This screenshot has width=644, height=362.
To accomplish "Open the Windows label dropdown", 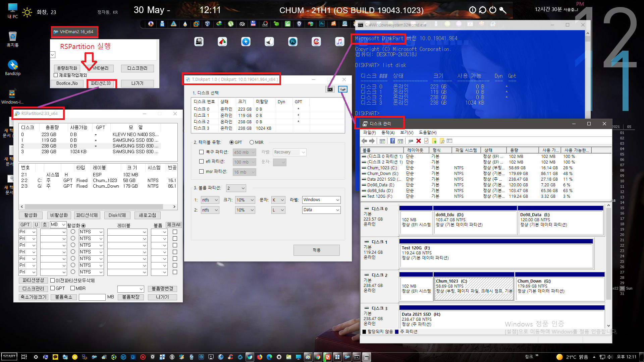I will [321, 200].
